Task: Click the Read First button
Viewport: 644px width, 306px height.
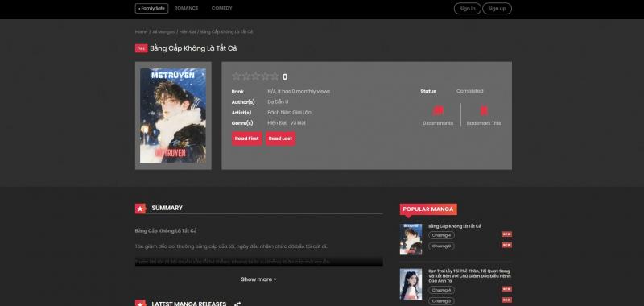Action: tap(247, 139)
